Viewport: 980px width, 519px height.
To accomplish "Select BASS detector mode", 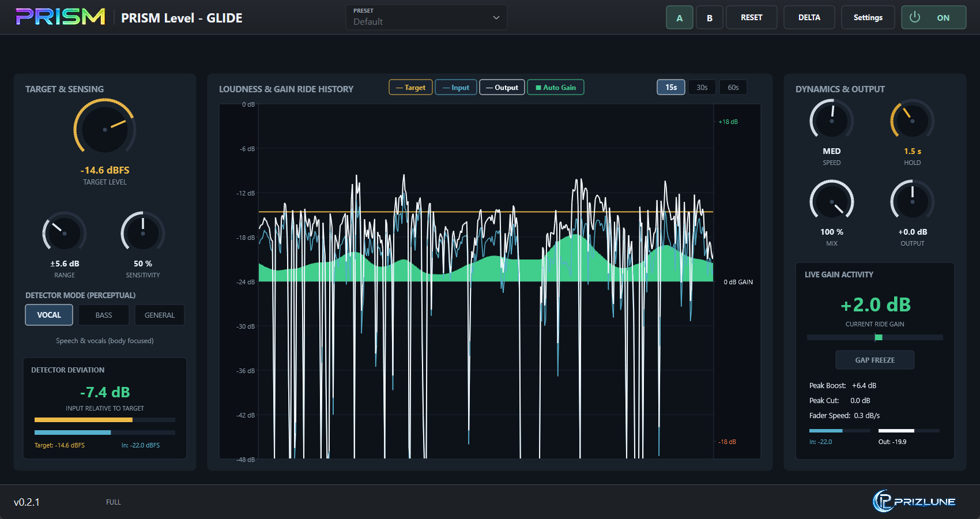I will point(104,315).
